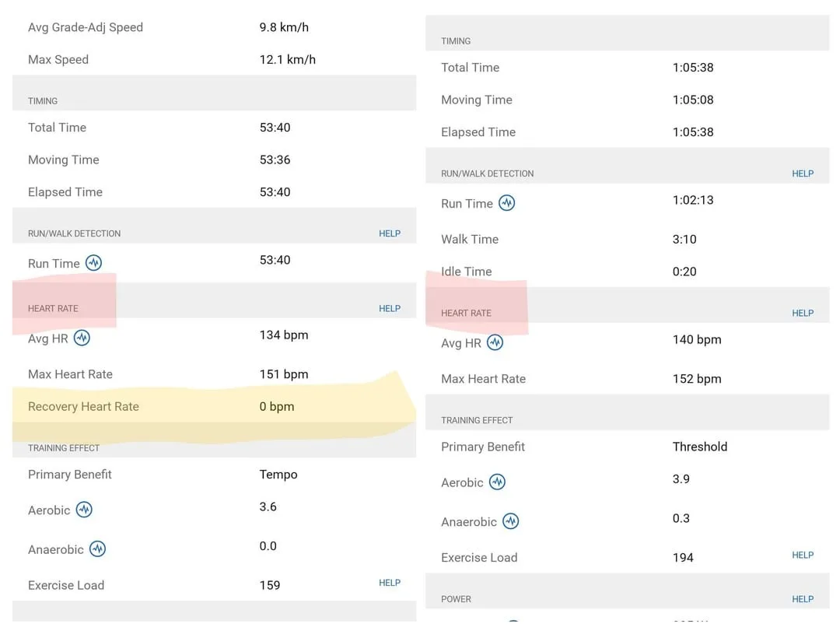Select the Primary Benefit Threshold row
This screenshot has height=631, width=840.
point(627,447)
